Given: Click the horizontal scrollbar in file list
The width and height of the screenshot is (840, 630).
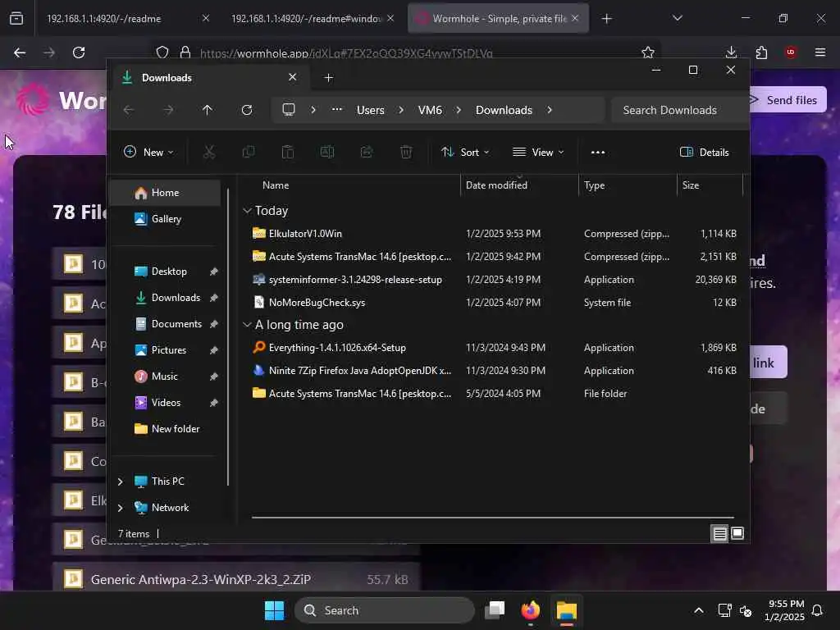Looking at the screenshot, I should [493, 518].
